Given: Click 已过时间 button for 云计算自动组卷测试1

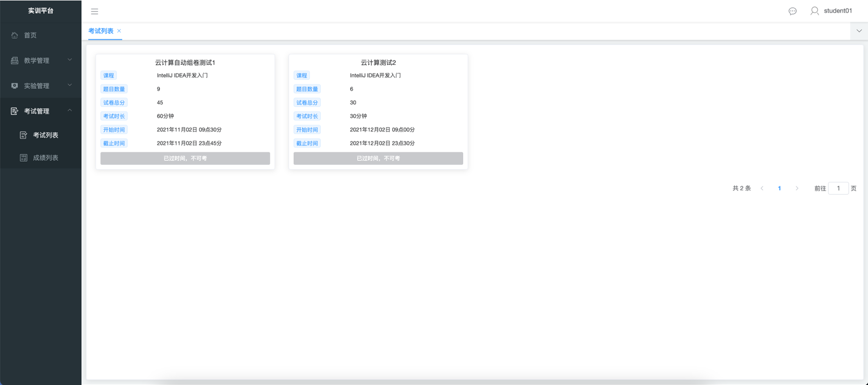Looking at the screenshot, I should click(x=185, y=158).
